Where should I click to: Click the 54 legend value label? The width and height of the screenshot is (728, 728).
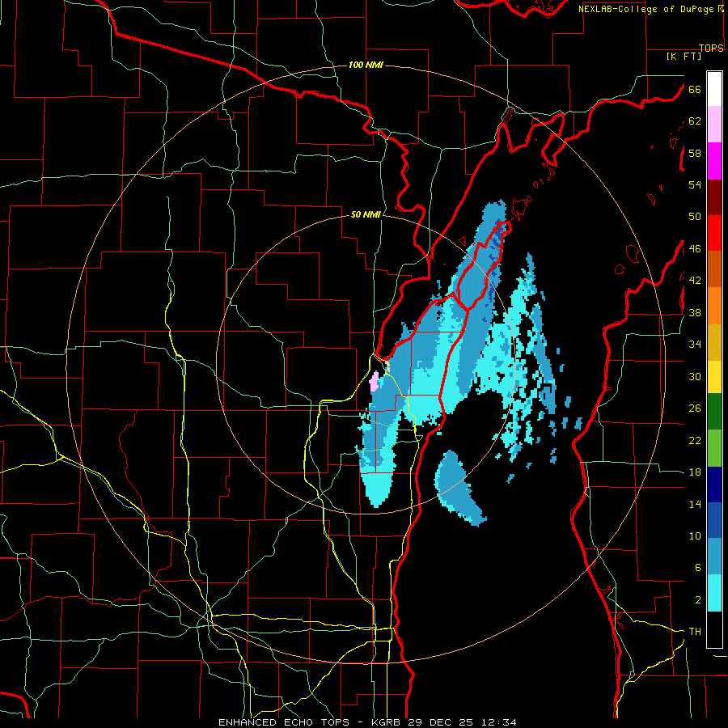[x=695, y=184]
